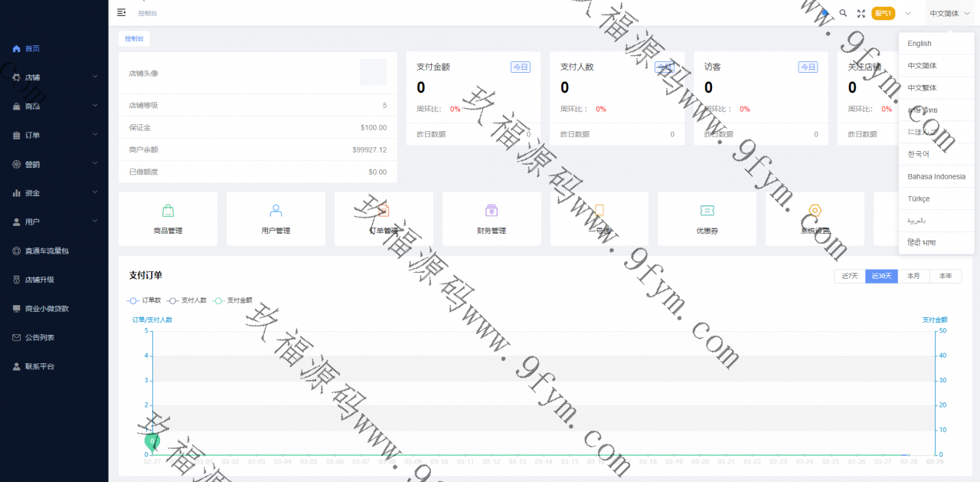Collapse the sidebar with the menu fold icon
Image resolution: width=980 pixels, height=482 pixels.
[x=121, y=12]
